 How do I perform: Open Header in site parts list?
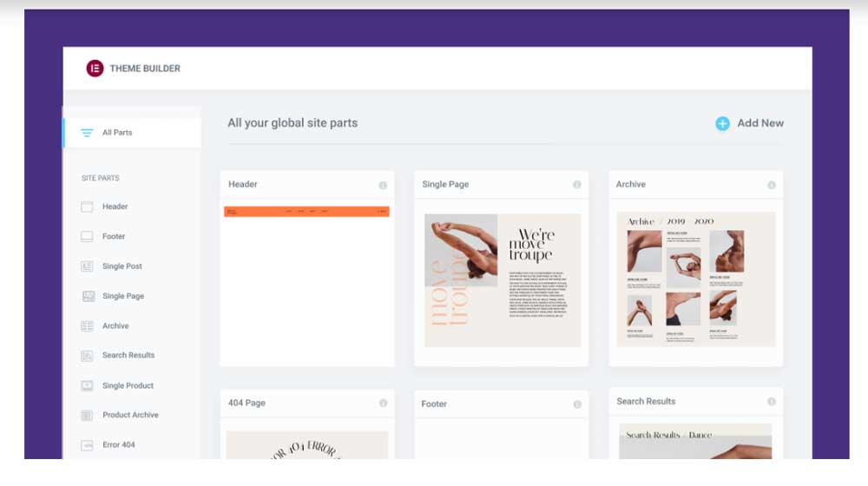click(115, 207)
